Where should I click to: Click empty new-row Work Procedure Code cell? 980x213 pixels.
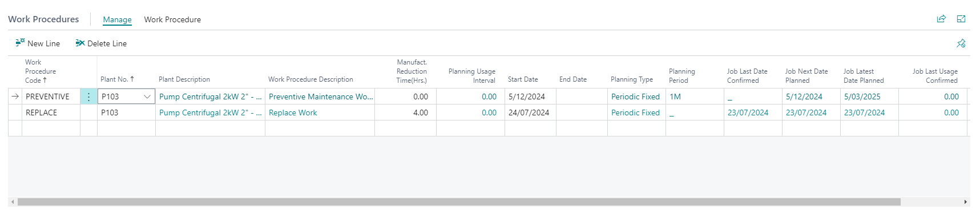51,128
